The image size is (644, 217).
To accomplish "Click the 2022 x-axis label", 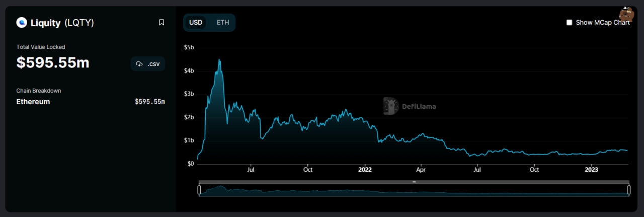I will click(365, 170).
